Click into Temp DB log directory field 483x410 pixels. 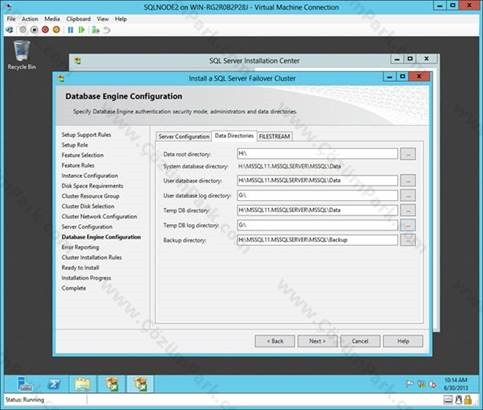(x=317, y=225)
